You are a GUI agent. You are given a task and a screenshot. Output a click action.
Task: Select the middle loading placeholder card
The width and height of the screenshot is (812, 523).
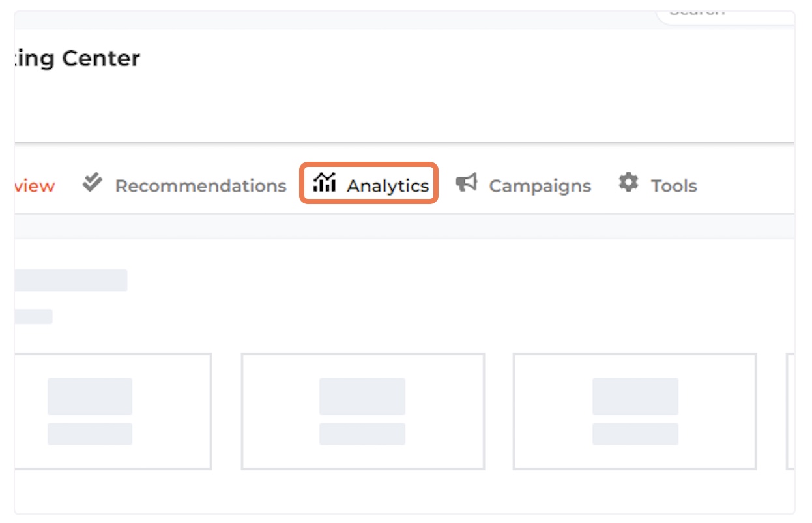tap(363, 411)
